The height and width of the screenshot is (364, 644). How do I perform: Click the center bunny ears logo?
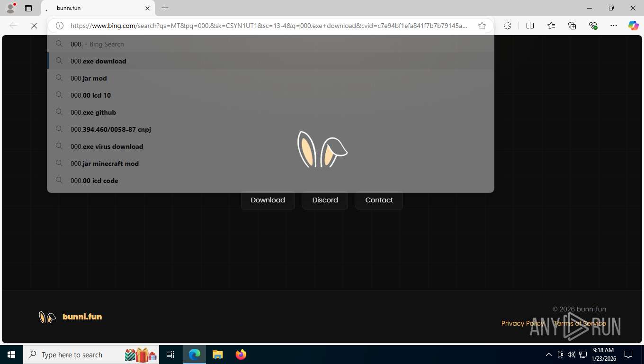(322, 149)
